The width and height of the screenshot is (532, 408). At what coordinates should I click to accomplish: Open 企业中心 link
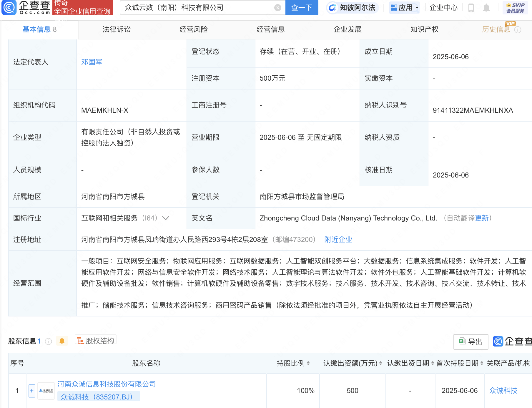pos(443,8)
